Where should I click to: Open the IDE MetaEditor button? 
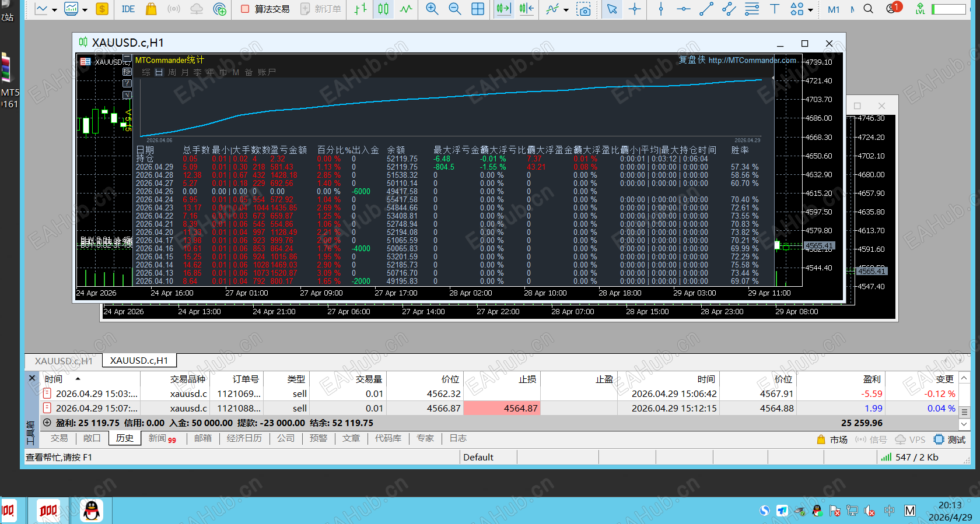pyautogui.click(x=128, y=9)
